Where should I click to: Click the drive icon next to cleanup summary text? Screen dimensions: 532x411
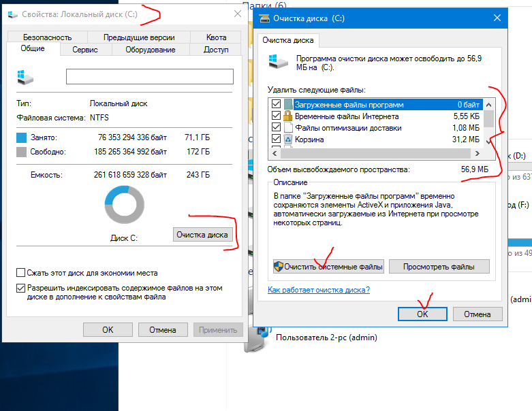point(278,61)
